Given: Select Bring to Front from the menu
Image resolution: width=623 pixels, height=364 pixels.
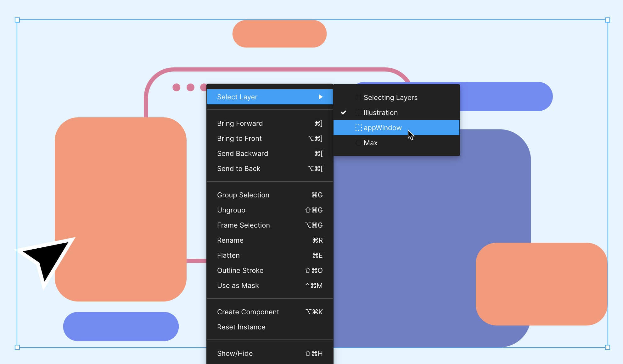Looking at the screenshot, I should tap(239, 138).
